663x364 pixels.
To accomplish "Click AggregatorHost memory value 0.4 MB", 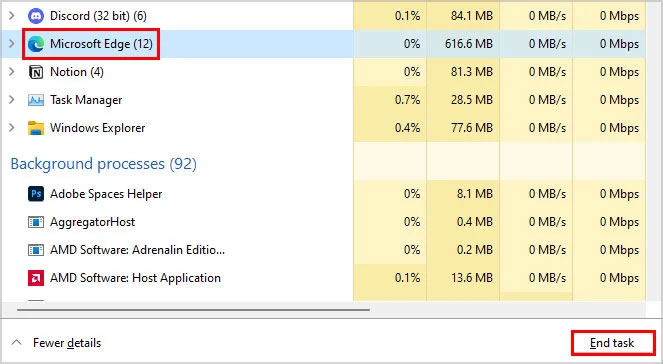I will 475,222.
